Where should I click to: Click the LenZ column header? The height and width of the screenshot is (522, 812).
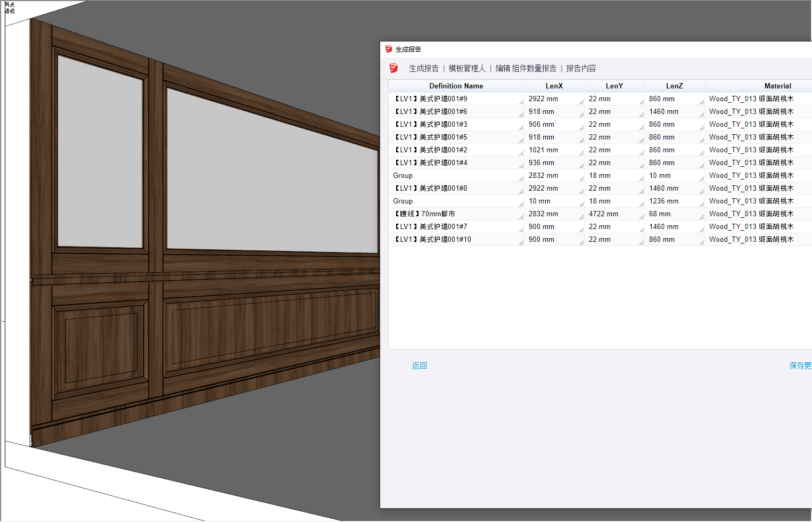click(x=674, y=86)
